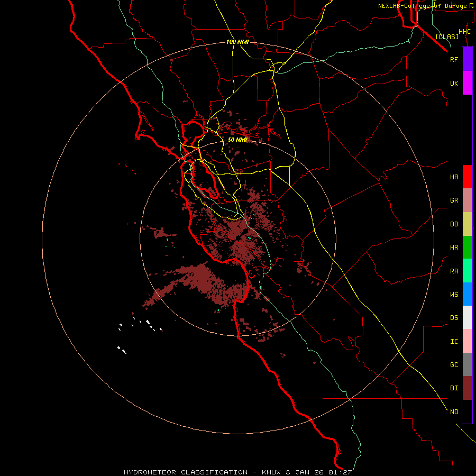Pick the dark green HR legend swatch
This screenshot has width=476, height=476.
click(467, 248)
